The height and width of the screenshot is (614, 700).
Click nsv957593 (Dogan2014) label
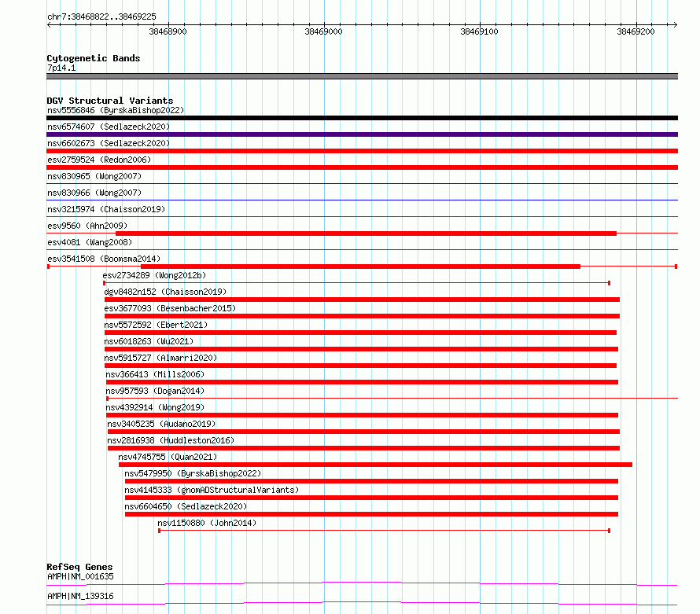[155, 391]
